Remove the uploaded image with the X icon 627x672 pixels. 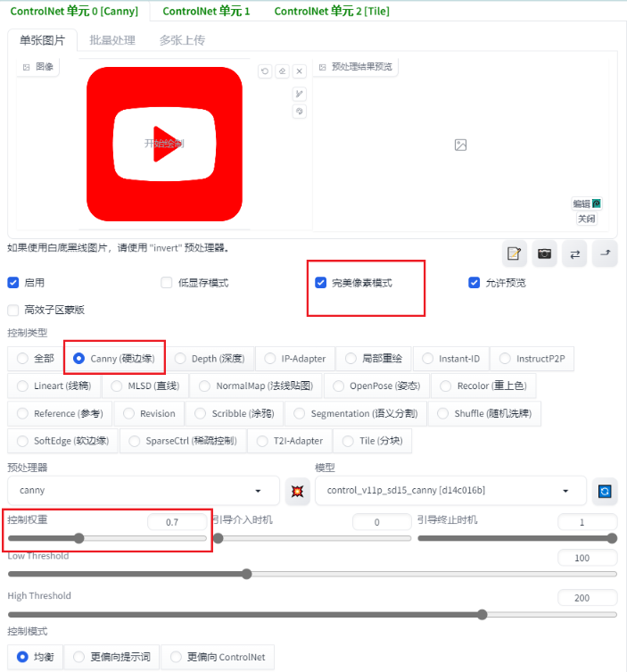tap(300, 71)
